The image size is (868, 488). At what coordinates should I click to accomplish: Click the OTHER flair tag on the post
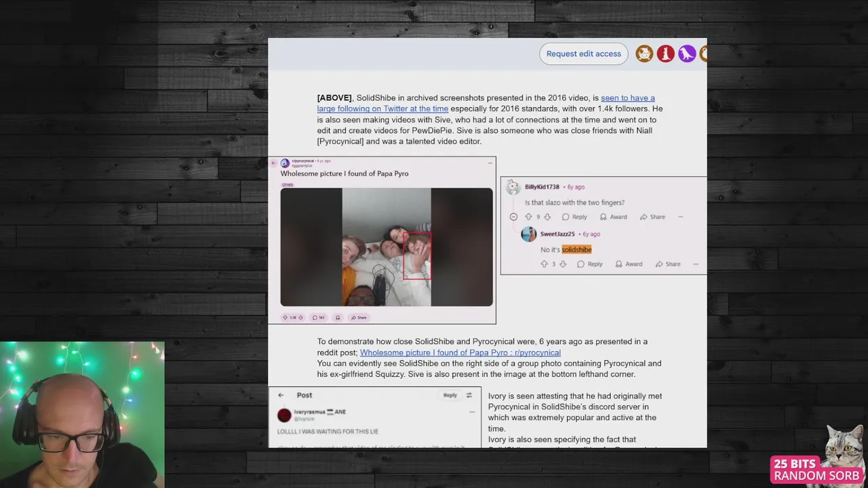(x=288, y=184)
